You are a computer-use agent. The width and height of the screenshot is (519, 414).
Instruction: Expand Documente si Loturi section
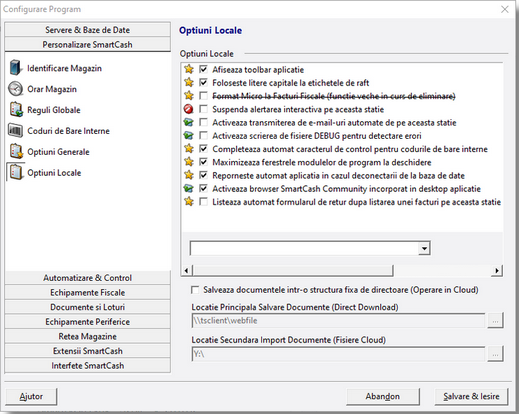[87, 307]
